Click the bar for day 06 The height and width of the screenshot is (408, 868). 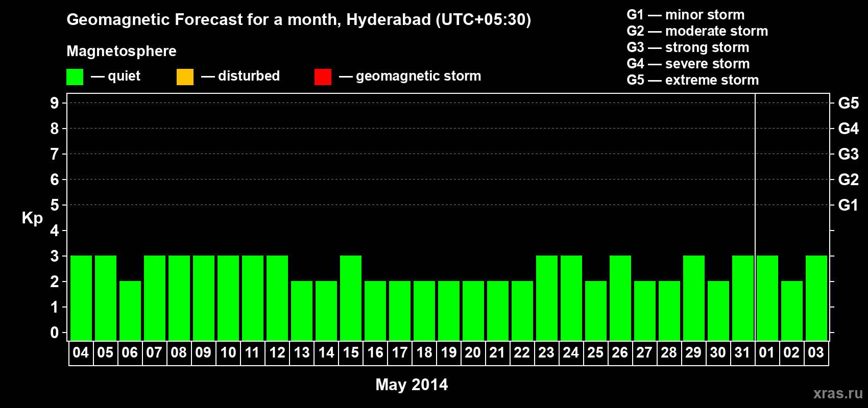pos(130,311)
